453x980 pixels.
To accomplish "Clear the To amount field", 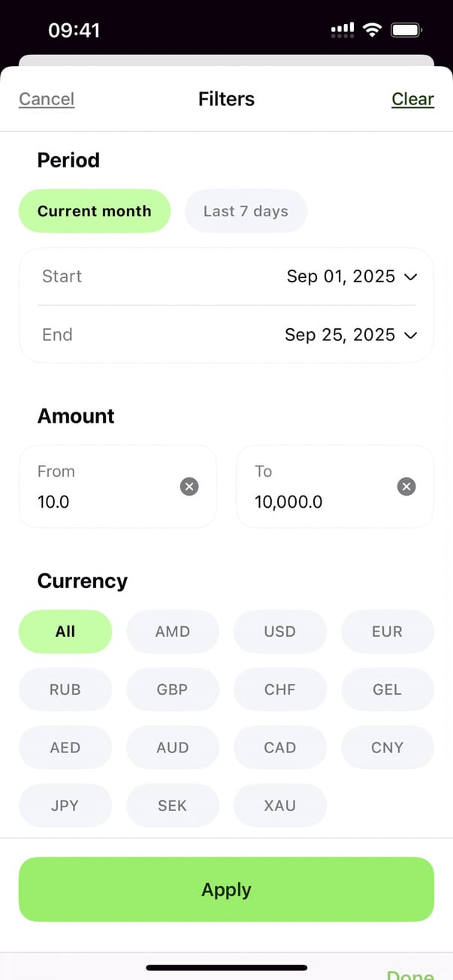I will [x=406, y=487].
